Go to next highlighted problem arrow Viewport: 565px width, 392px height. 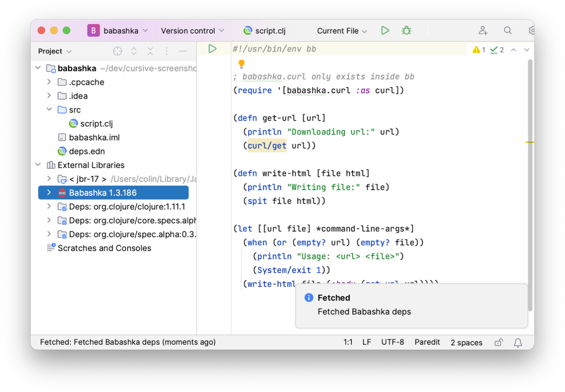coord(527,50)
